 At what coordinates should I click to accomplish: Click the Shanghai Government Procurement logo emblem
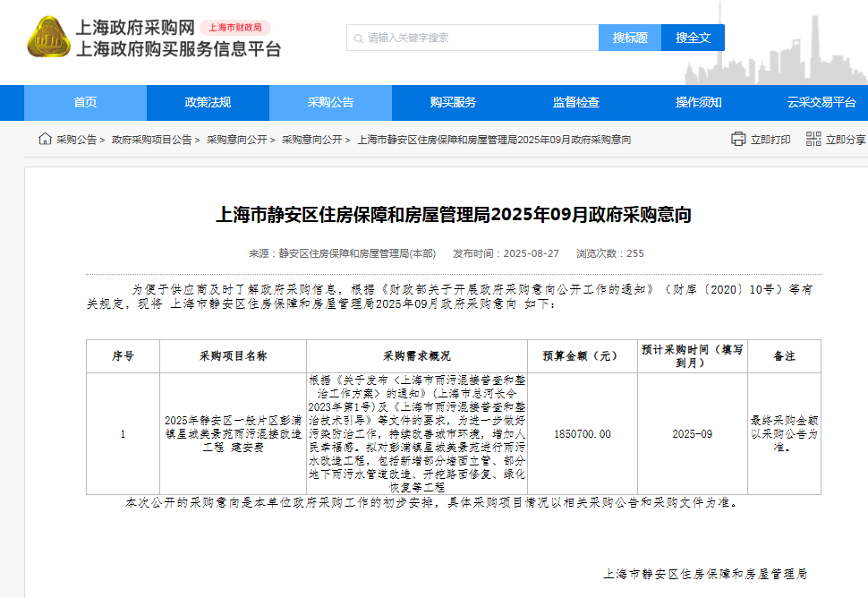coord(48,38)
